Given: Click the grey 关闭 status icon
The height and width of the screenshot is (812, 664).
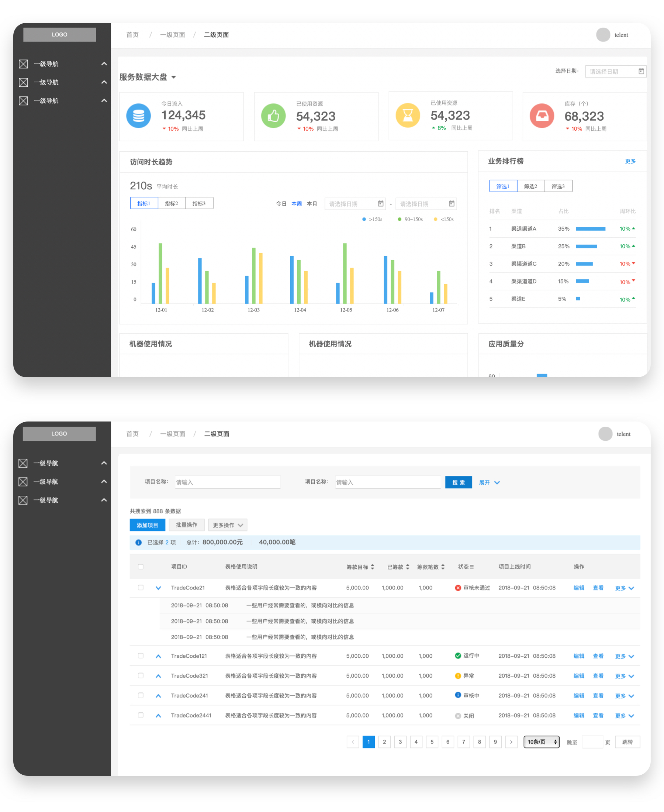Looking at the screenshot, I should pyautogui.click(x=458, y=716).
